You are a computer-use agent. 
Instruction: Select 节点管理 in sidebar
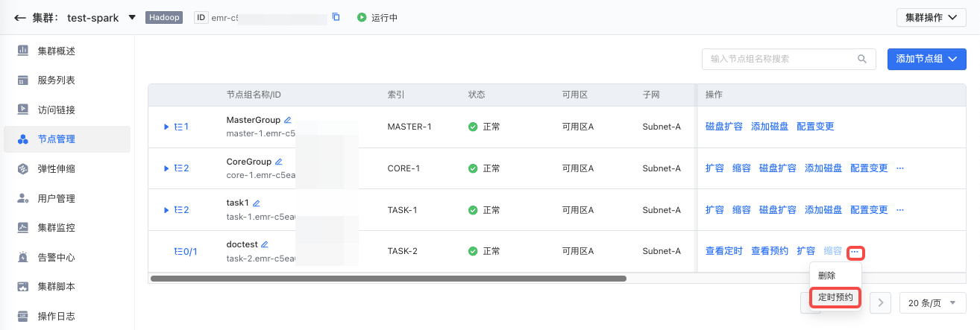click(67, 139)
